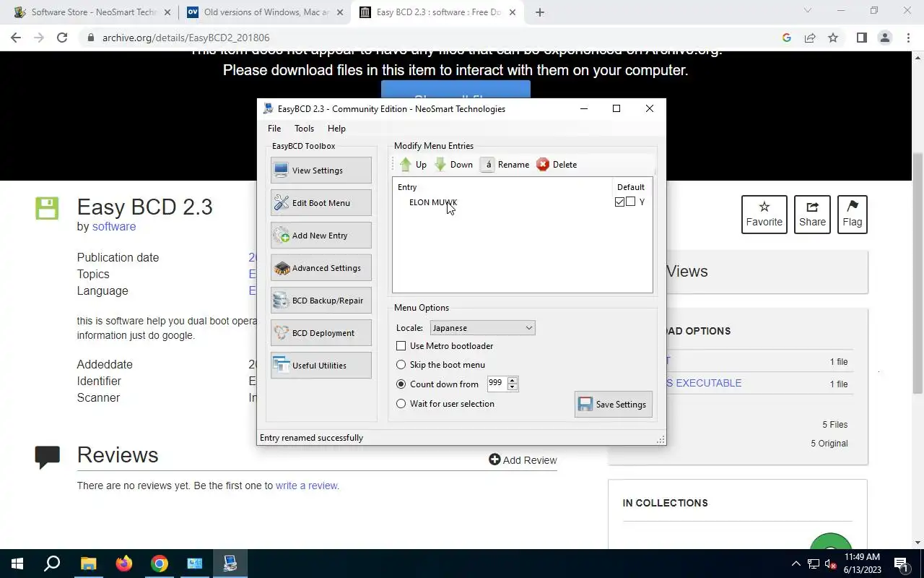
Task: Select the ELON MUSK boot entry
Action: 433,202
